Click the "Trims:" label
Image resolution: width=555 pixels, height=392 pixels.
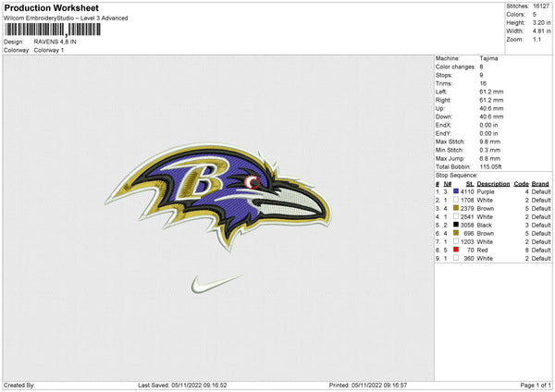point(444,83)
